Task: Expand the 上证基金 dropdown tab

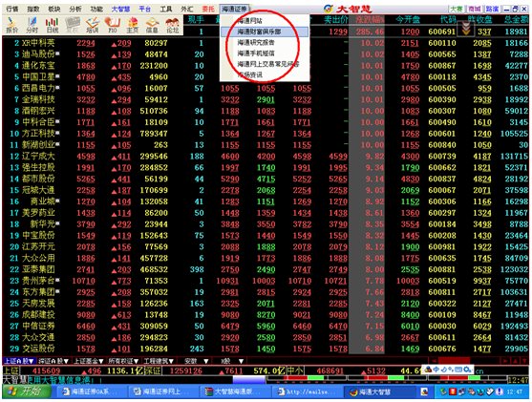Action: click(x=89, y=361)
